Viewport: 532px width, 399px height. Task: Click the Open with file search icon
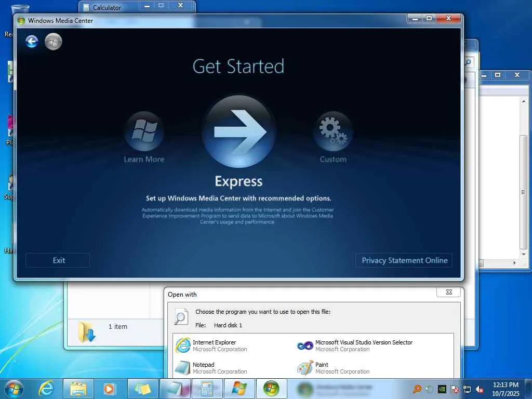[x=181, y=316]
